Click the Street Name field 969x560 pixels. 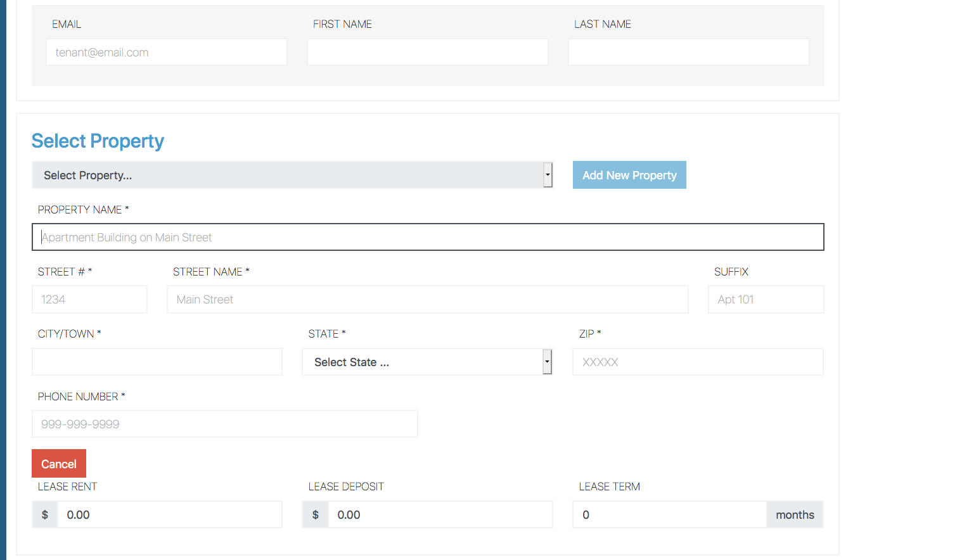tap(428, 299)
